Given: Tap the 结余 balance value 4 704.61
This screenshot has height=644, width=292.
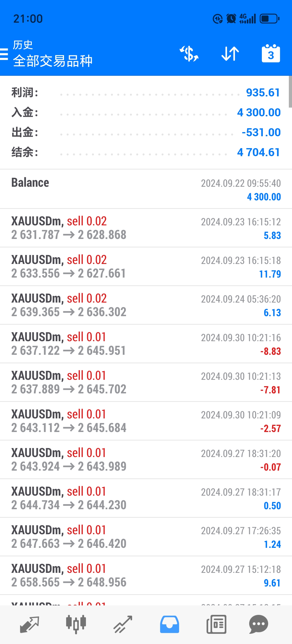Looking at the screenshot, I should click(x=258, y=152).
